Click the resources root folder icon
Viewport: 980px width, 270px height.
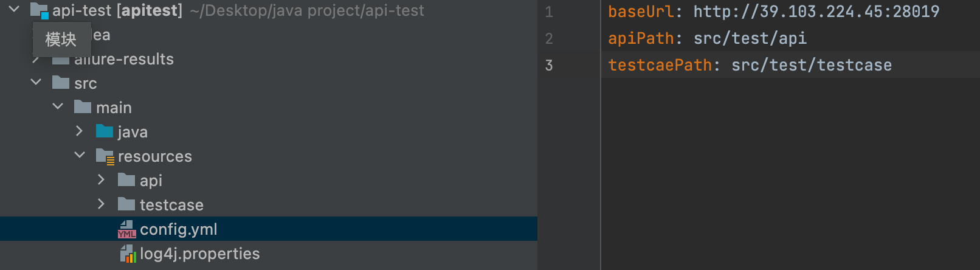point(105,156)
